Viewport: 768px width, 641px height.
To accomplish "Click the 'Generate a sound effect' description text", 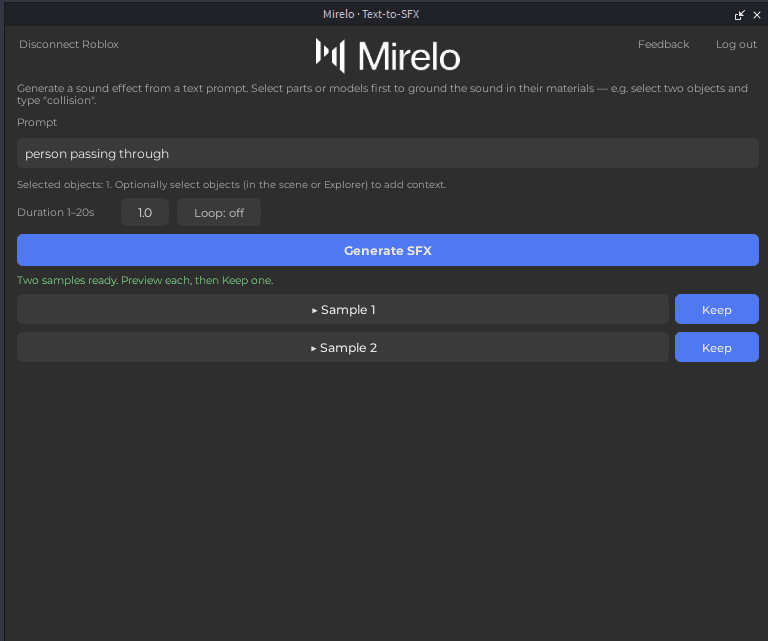I will coord(382,94).
